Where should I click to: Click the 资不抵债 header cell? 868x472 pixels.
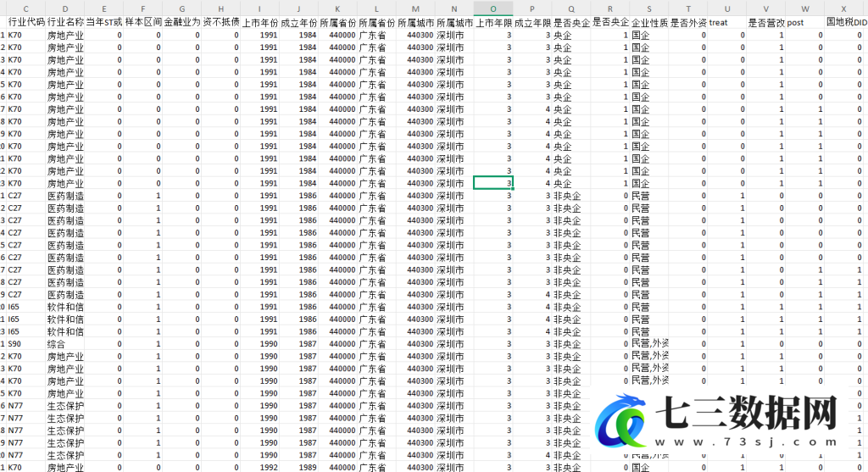(221, 23)
